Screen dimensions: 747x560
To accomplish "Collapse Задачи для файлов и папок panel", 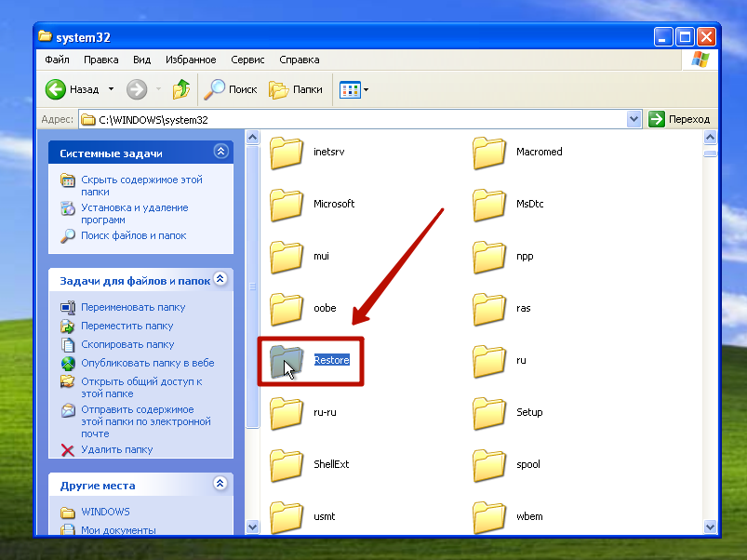I will [x=220, y=278].
